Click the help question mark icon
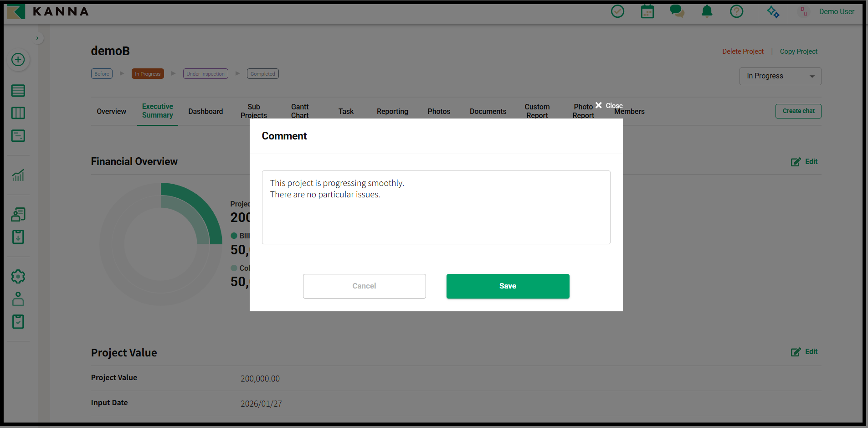Screen dimensions: 868x428 point(736,11)
